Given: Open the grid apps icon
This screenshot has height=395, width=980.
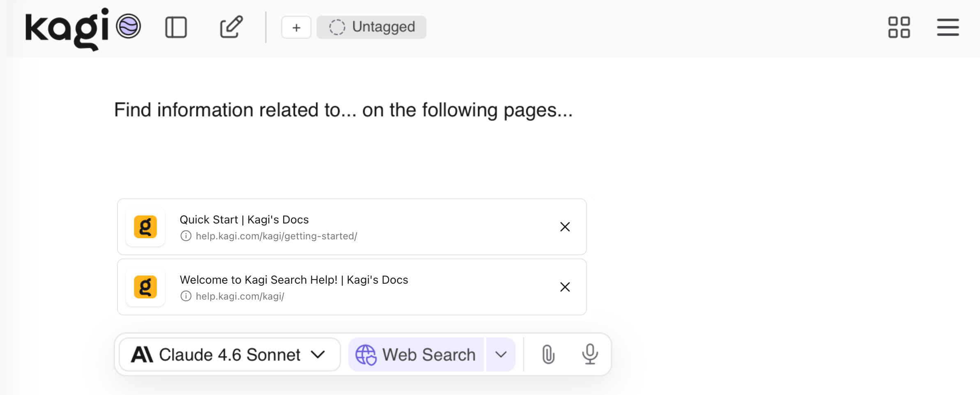Looking at the screenshot, I should click(899, 28).
